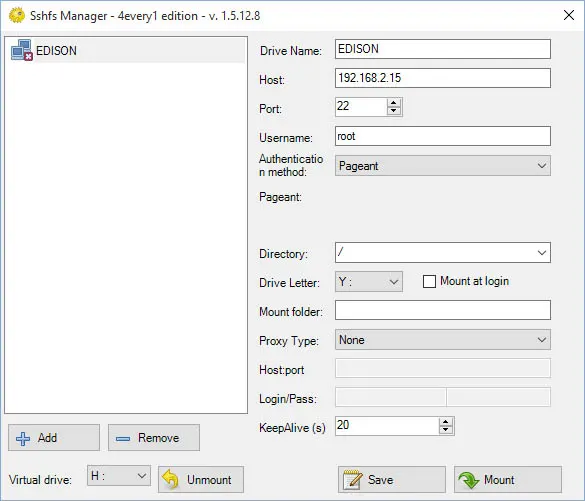Focus the Drive Name input field
The width and height of the screenshot is (585, 501).
tap(442, 49)
